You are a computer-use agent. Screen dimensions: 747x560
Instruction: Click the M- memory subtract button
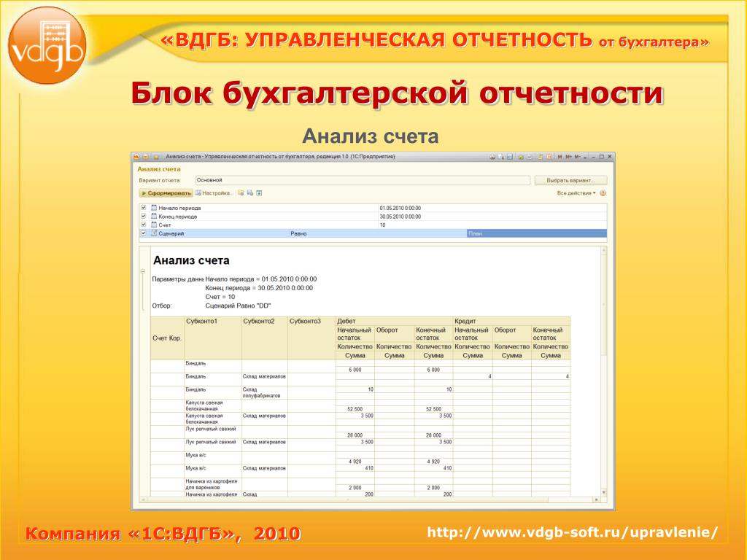pyautogui.click(x=578, y=157)
